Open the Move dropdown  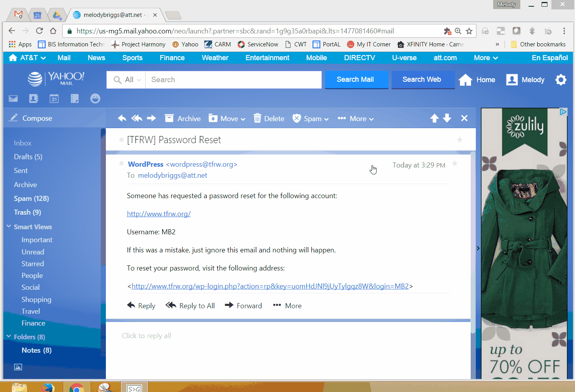[x=227, y=118]
